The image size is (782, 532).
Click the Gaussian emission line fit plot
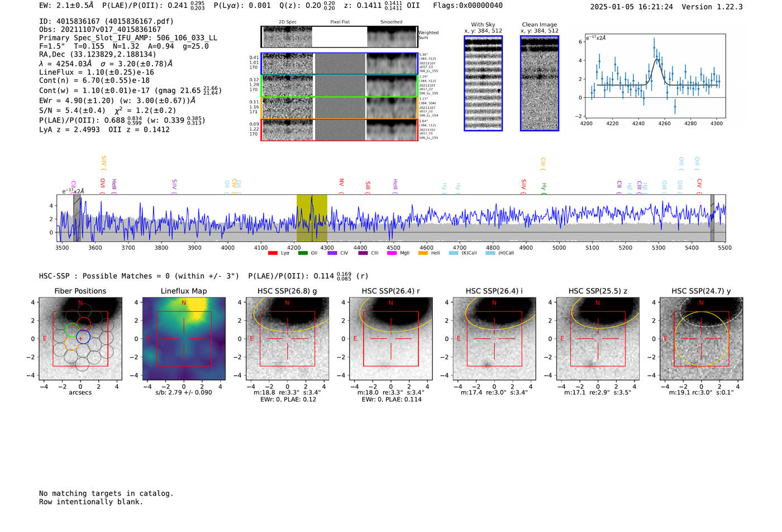655,76
